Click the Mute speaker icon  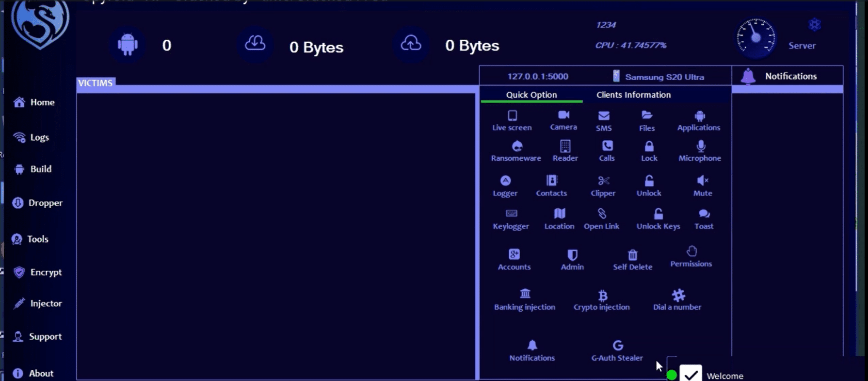pyautogui.click(x=703, y=181)
